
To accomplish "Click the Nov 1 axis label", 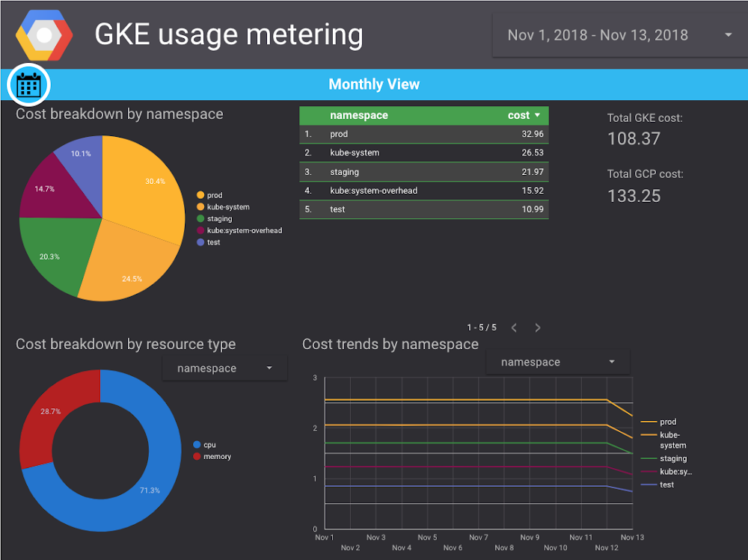I will tap(325, 538).
